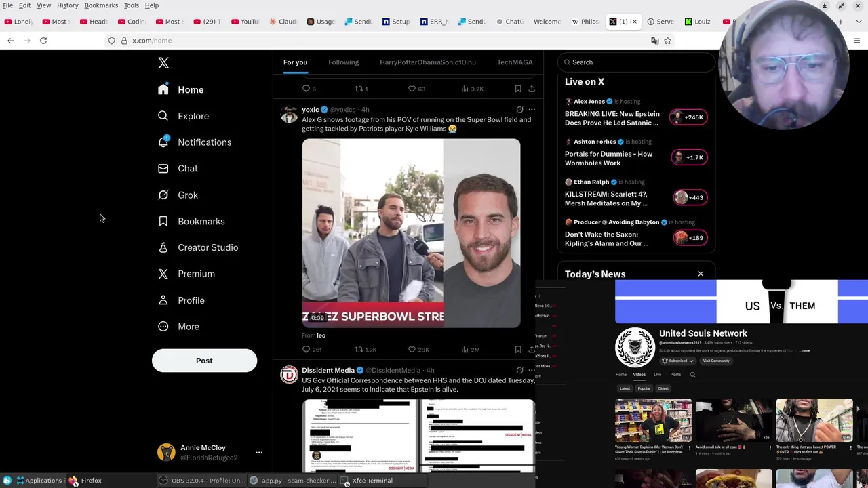
Task: Click Grok explain icon on Dissident Media post
Action: click(x=519, y=370)
